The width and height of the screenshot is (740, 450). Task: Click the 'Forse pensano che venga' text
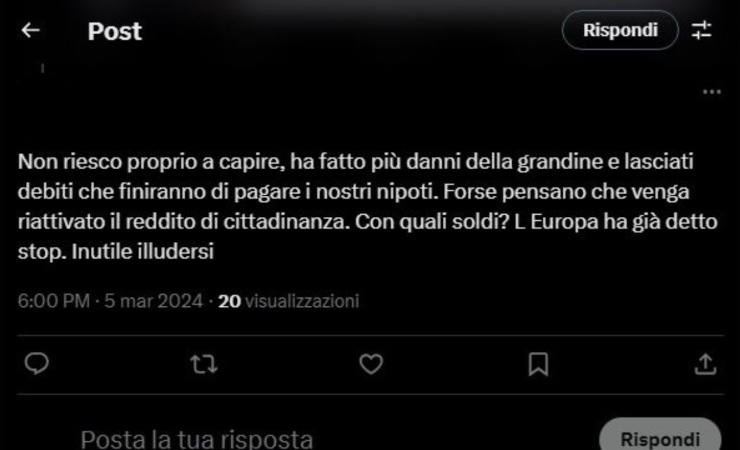(566, 192)
